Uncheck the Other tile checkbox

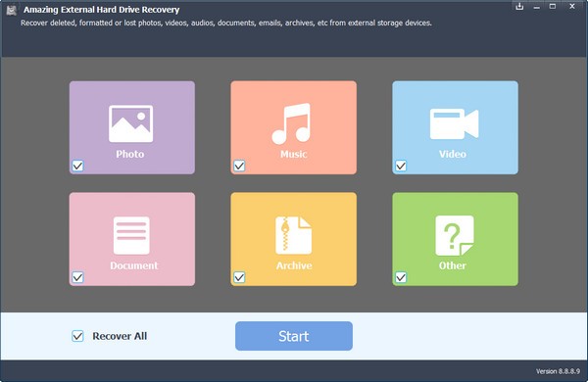401,277
